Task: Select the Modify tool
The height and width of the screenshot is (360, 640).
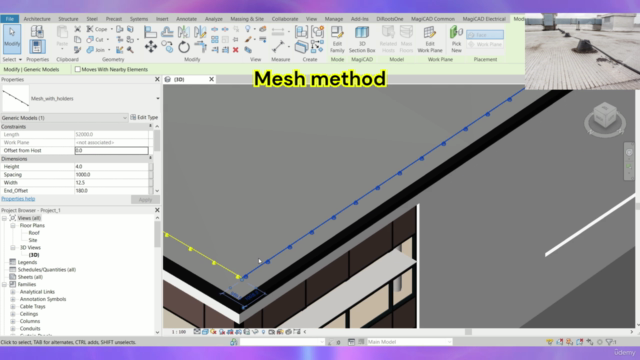Action: coord(12,39)
